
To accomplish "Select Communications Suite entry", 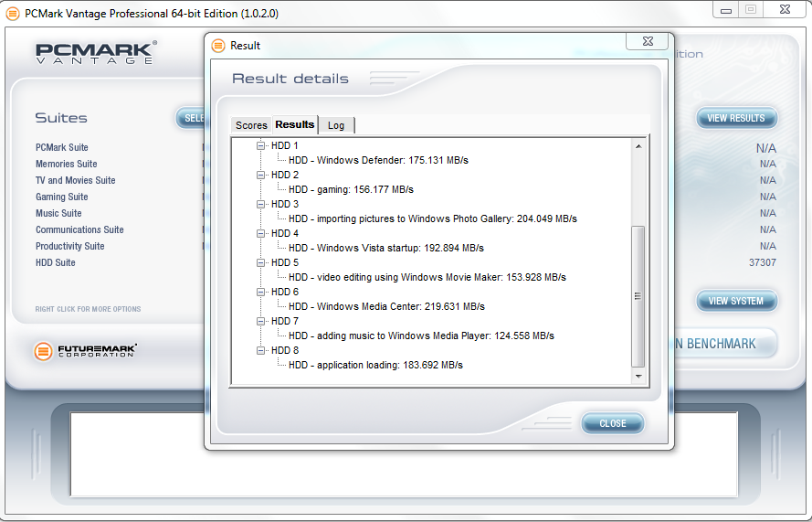I will [x=79, y=229].
